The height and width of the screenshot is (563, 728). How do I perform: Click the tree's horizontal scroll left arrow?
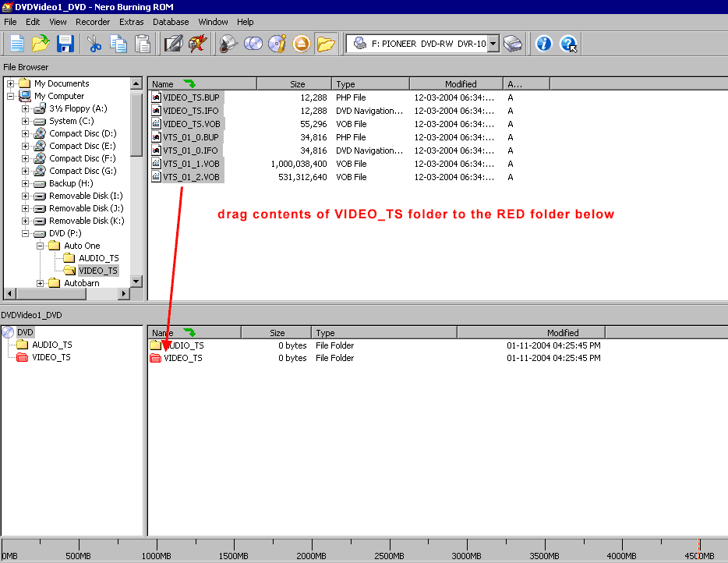[x=10, y=293]
